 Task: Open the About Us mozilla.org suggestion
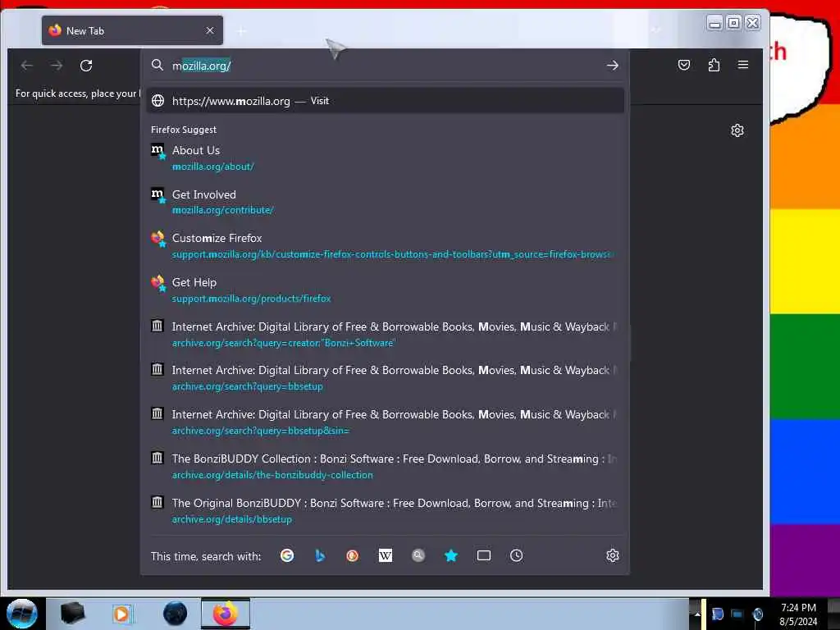click(x=386, y=158)
